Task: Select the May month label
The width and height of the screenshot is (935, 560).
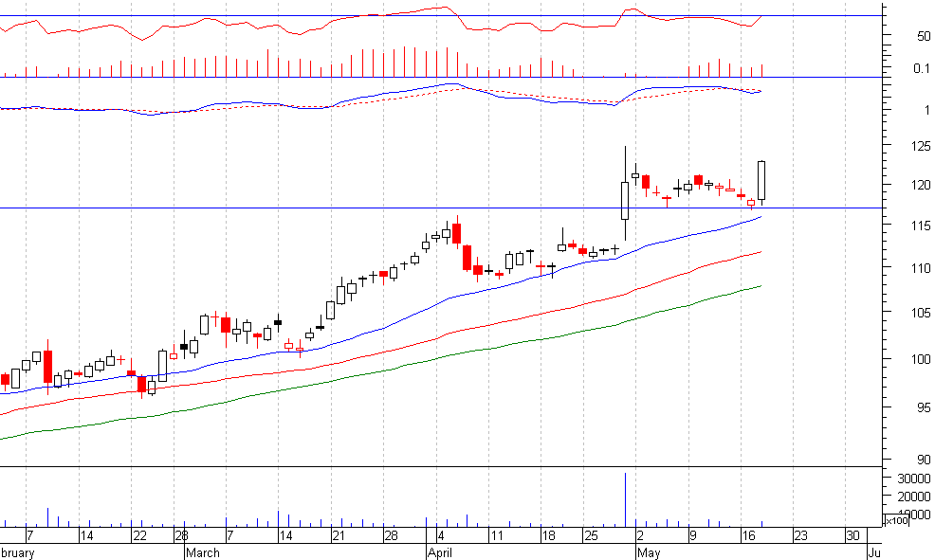Action: click(x=649, y=552)
